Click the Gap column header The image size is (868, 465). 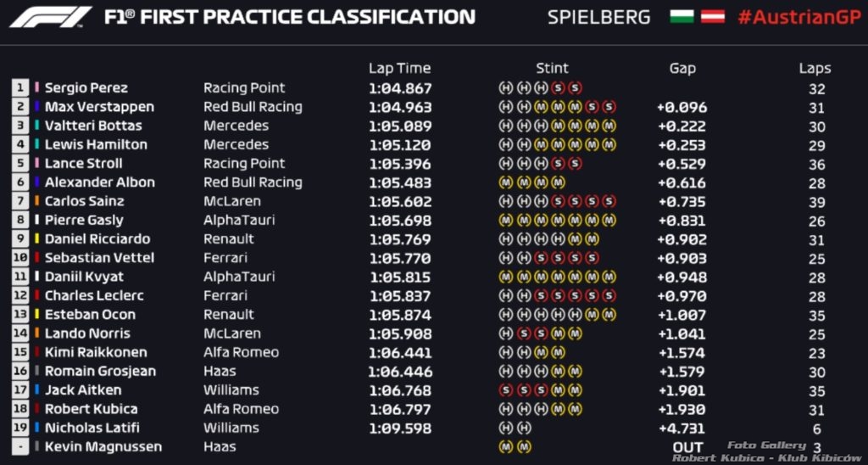682,69
